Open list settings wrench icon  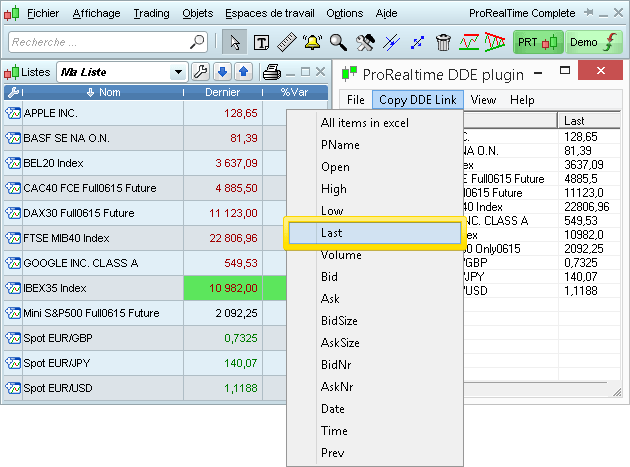click(x=200, y=72)
